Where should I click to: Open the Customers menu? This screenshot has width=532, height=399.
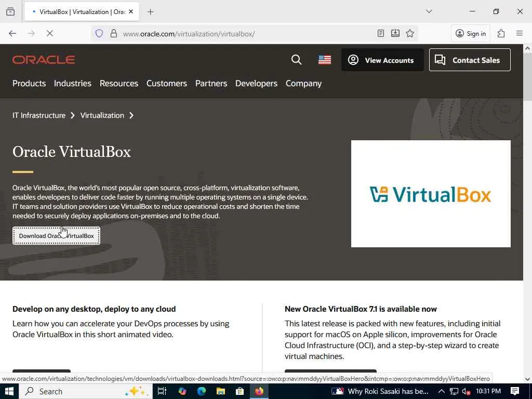point(167,84)
